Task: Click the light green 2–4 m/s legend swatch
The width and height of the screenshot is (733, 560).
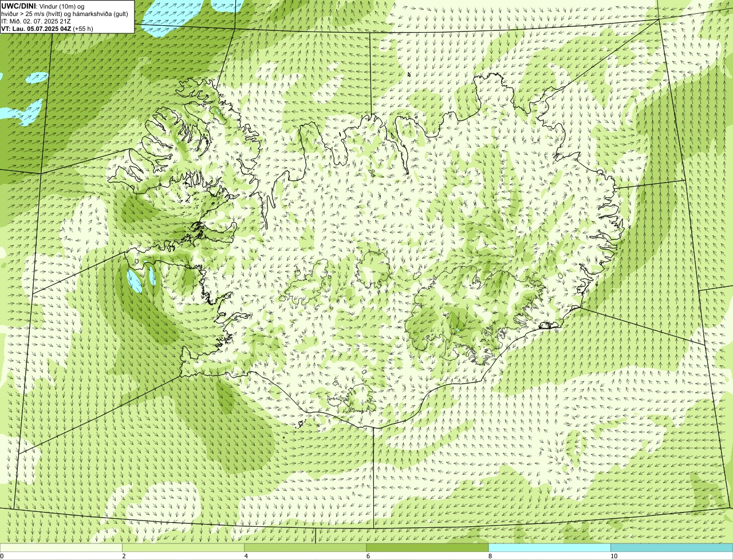Action: pyautogui.click(x=183, y=547)
